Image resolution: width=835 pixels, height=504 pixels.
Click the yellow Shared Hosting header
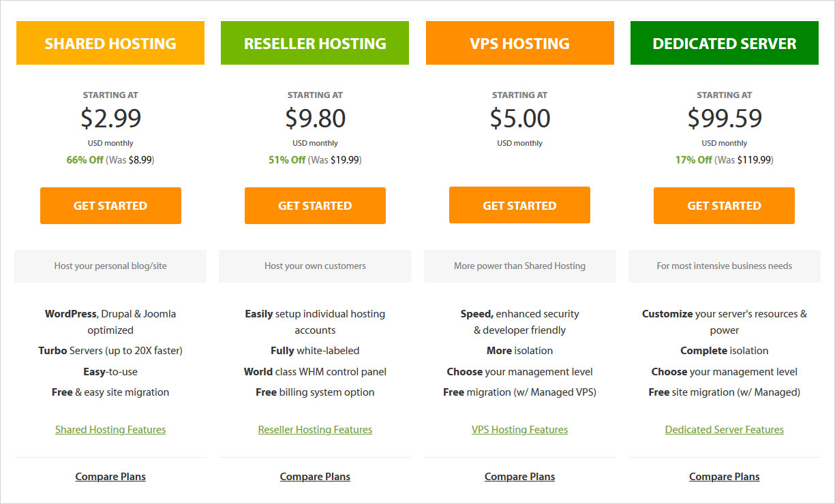pos(110,44)
